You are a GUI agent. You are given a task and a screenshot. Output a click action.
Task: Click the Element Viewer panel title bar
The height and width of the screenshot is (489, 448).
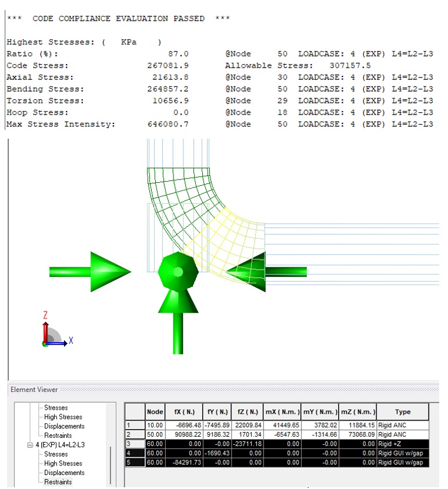click(x=33, y=390)
